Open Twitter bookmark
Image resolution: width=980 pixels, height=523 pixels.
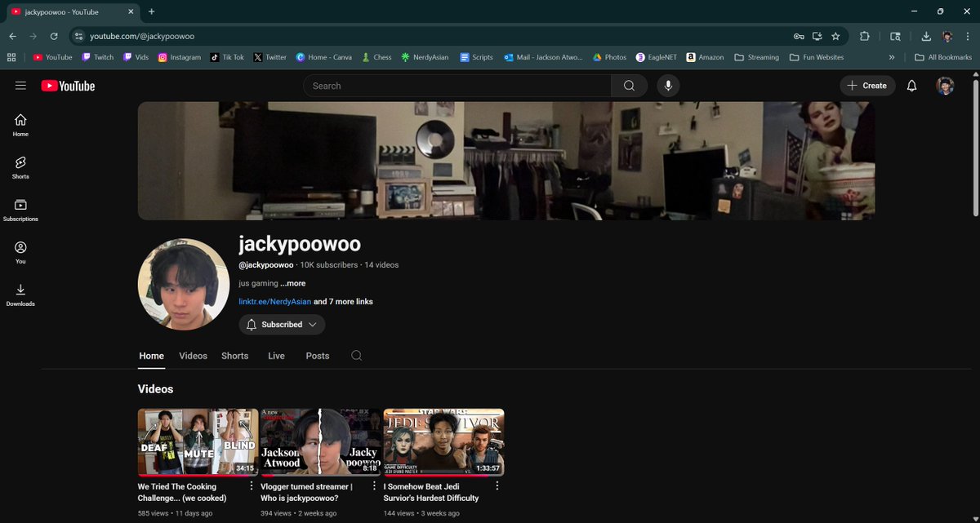click(x=269, y=57)
